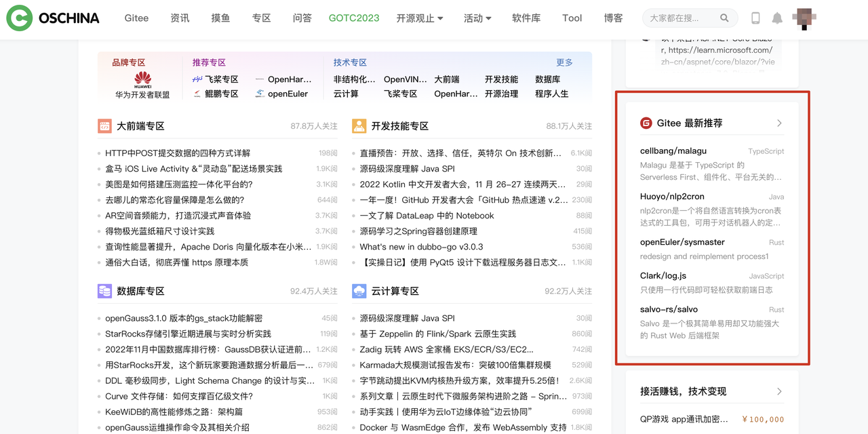Screen dimensions: 868x434
Task: Click the 92.2万人关注 follower count
Action: point(568,291)
